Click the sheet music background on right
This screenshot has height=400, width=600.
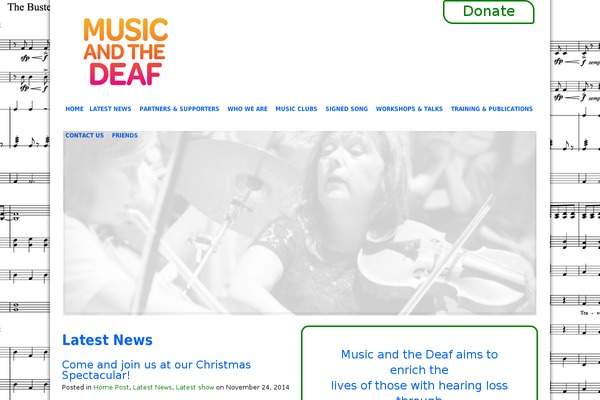click(x=575, y=199)
